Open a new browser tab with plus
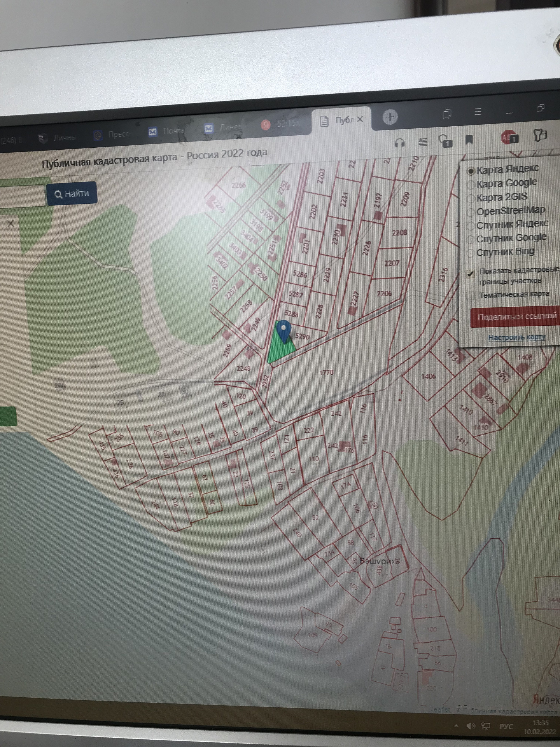This screenshot has width=560, height=747. click(390, 117)
